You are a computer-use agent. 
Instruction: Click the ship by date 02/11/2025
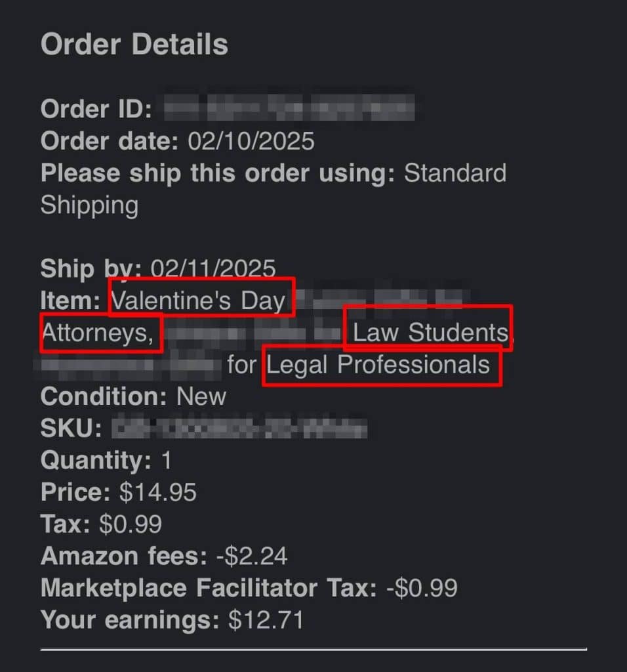click(x=213, y=268)
